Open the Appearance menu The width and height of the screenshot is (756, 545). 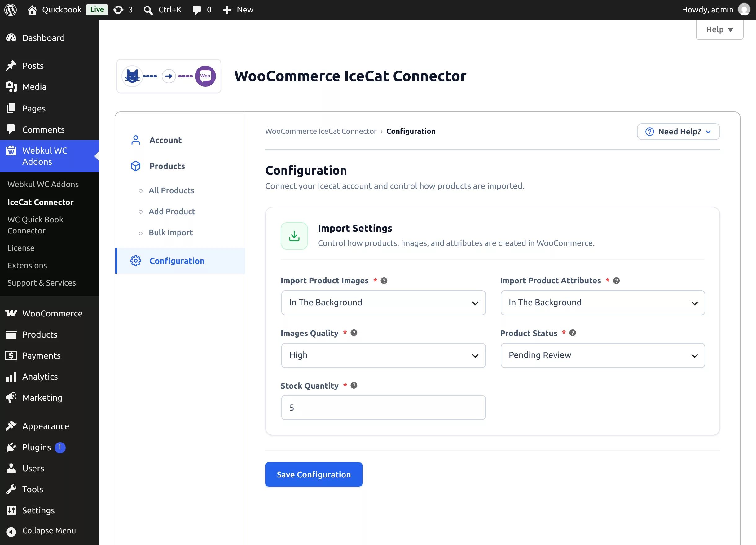(49, 426)
